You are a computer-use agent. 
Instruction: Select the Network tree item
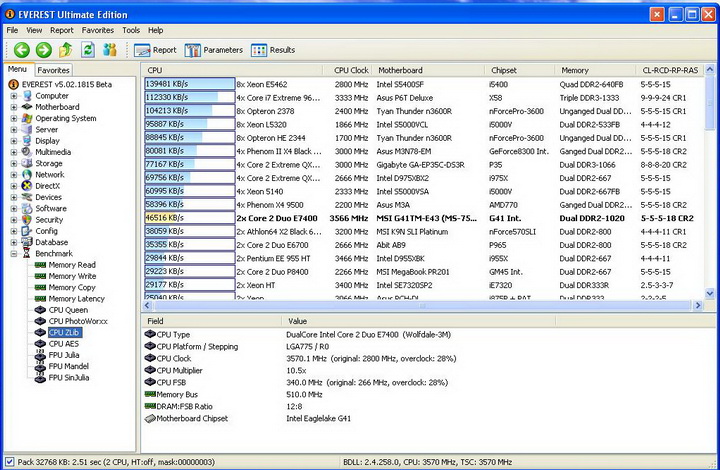pos(50,174)
